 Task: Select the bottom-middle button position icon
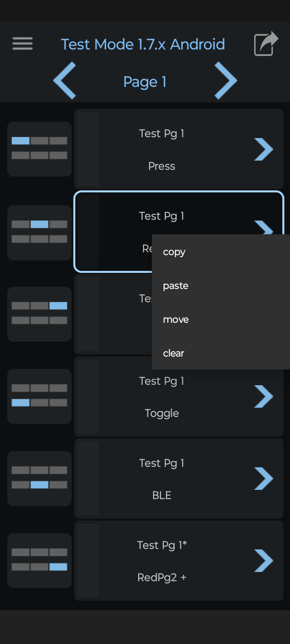coord(39,478)
